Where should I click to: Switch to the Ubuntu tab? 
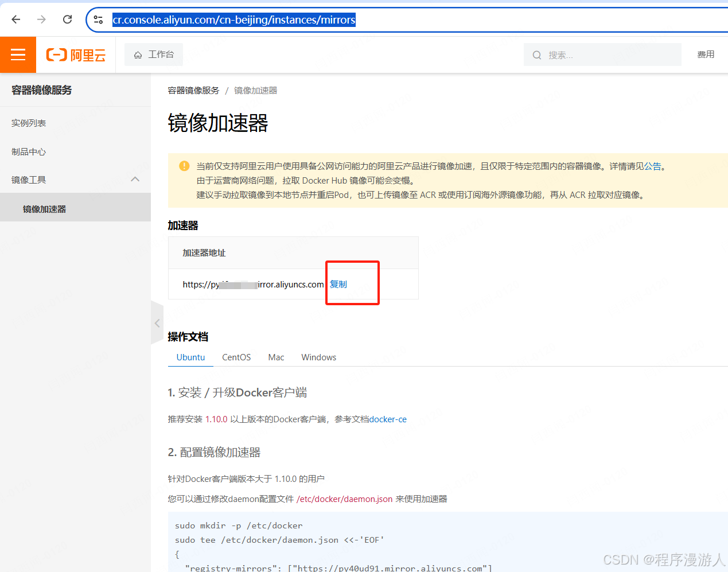(x=190, y=357)
